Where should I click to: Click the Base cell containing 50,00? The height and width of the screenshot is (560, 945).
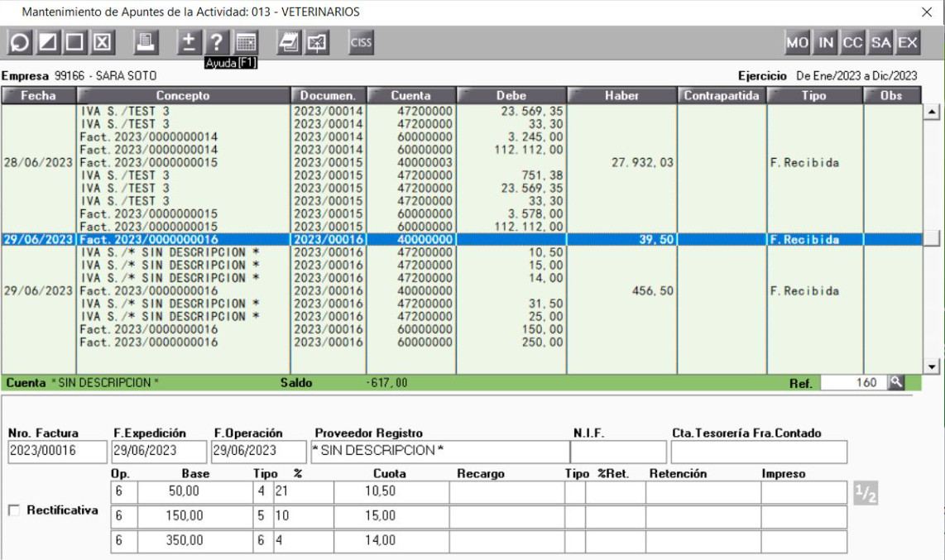click(x=195, y=491)
